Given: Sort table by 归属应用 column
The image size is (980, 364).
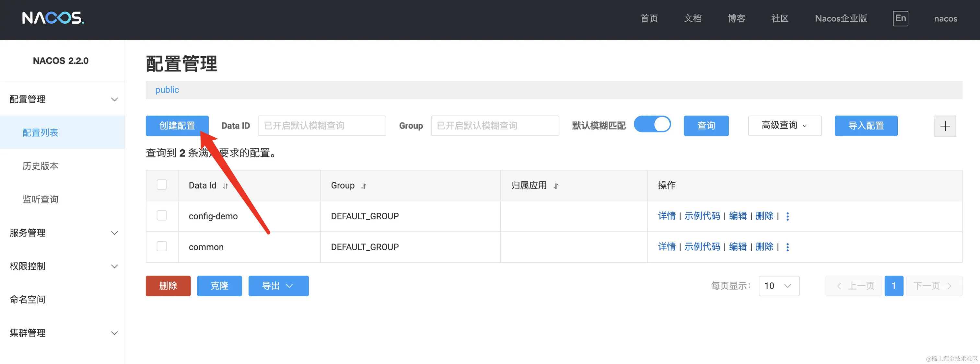Looking at the screenshot, I should pyautogui.click(x=556, y=186).
